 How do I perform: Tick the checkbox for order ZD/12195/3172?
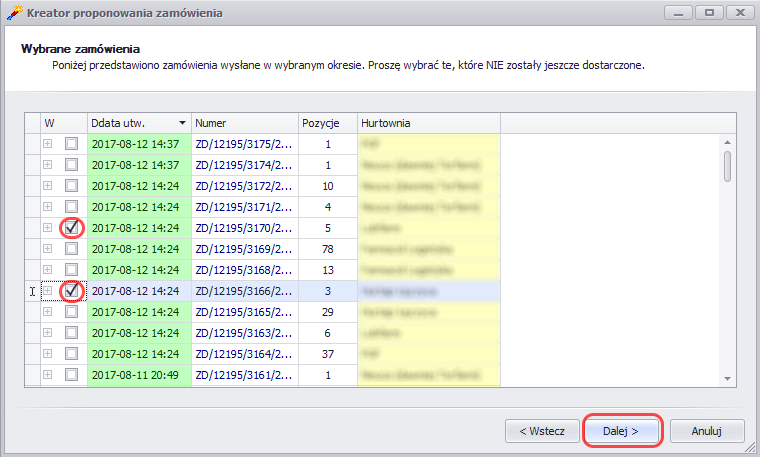click(x=71, y=186)
